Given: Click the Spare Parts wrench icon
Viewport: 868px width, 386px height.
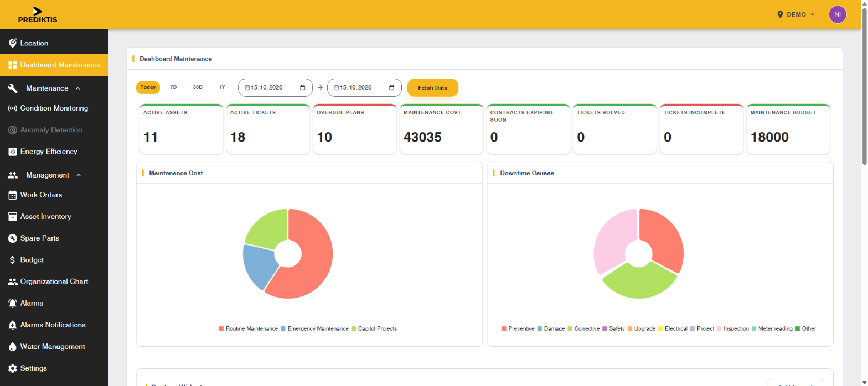Looking at the screenshot, I should pyautogui.click(x=12, y=238).
